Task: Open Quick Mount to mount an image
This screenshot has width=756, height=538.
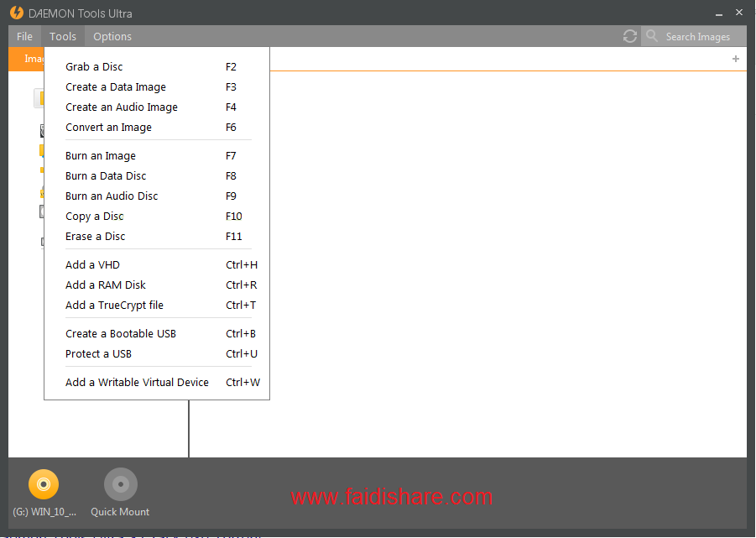Action: click(x=119, y=484)
